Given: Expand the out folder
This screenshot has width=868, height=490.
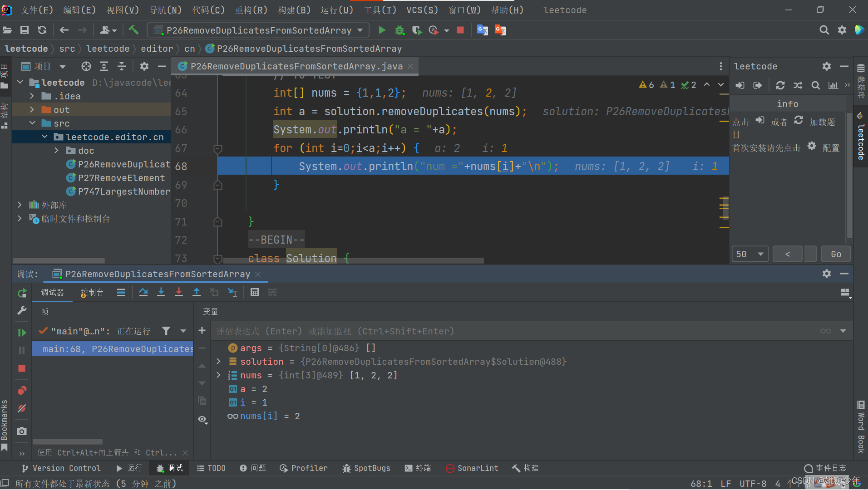Looking at the screenshot, I should [x=32, y=110].
